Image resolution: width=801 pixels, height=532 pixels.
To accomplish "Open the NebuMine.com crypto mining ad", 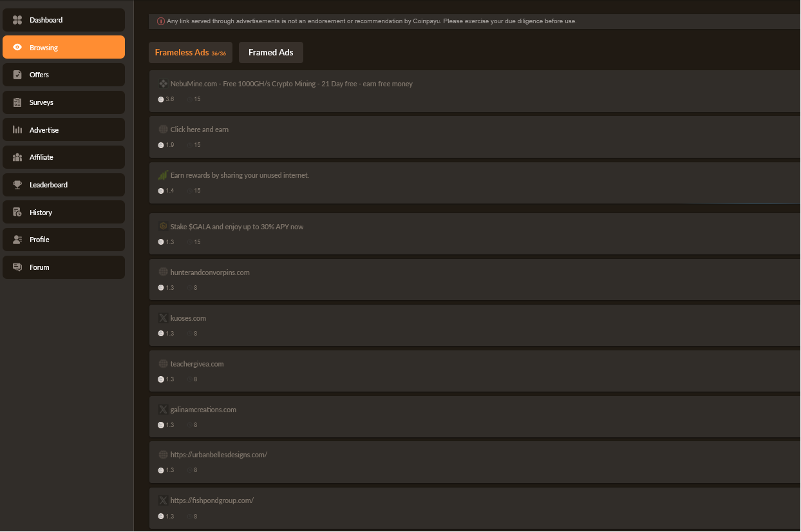I will (x=291, y=84).
